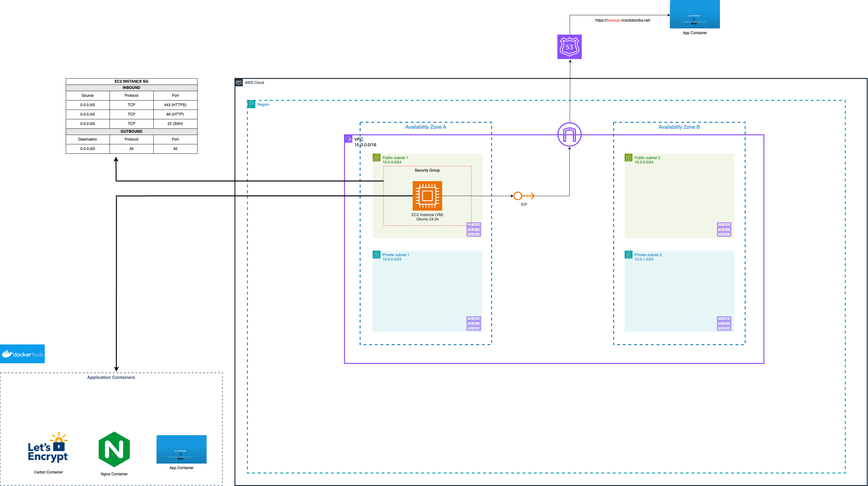
Task: Click the Nginx Container label
Action: coord(114,474)
